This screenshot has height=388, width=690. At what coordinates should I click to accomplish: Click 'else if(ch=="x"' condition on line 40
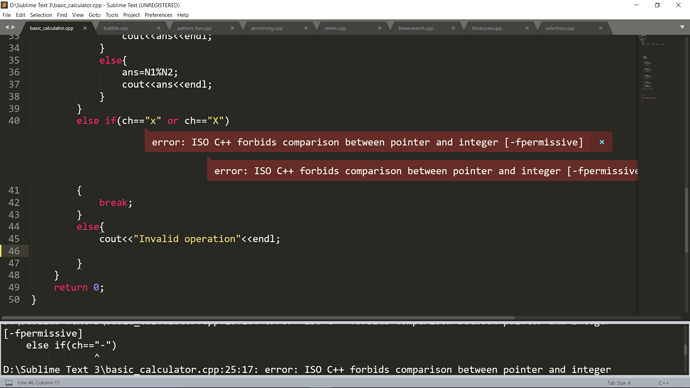tap(119, 121)
